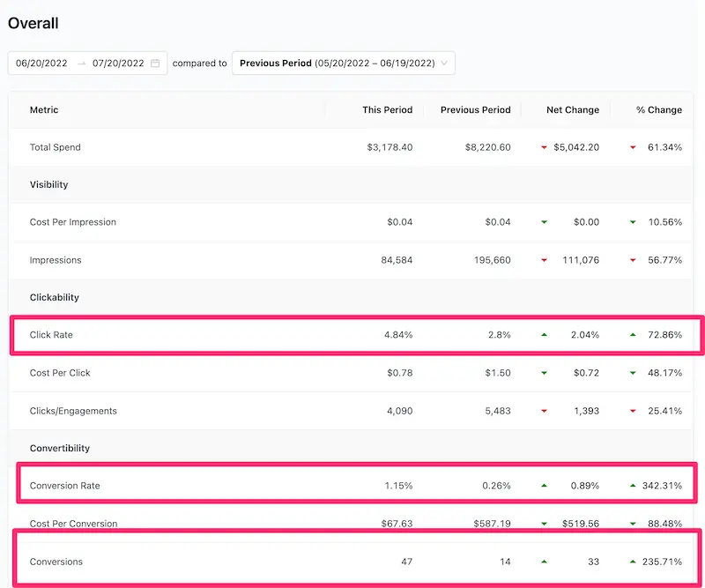Screen dimensions: 705x588
Task: Sort by the % Change column header
Action: click(x=658, y=110)
